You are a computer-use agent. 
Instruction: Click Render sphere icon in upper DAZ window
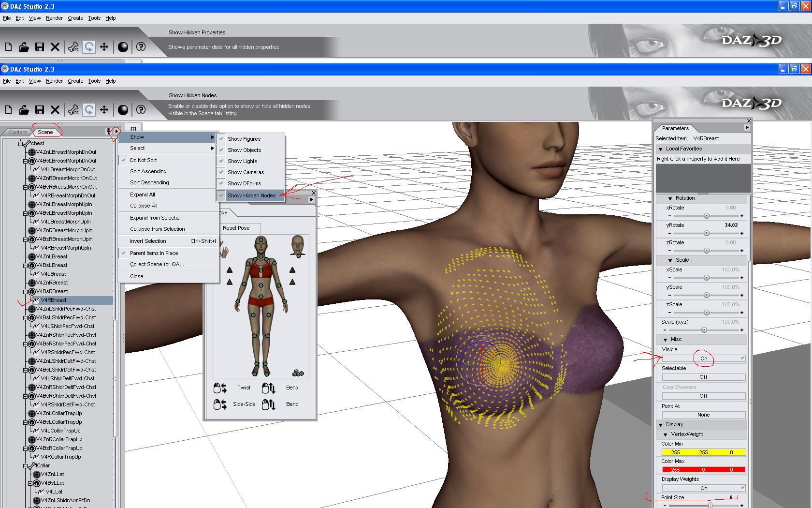click(x=123, y=47)
